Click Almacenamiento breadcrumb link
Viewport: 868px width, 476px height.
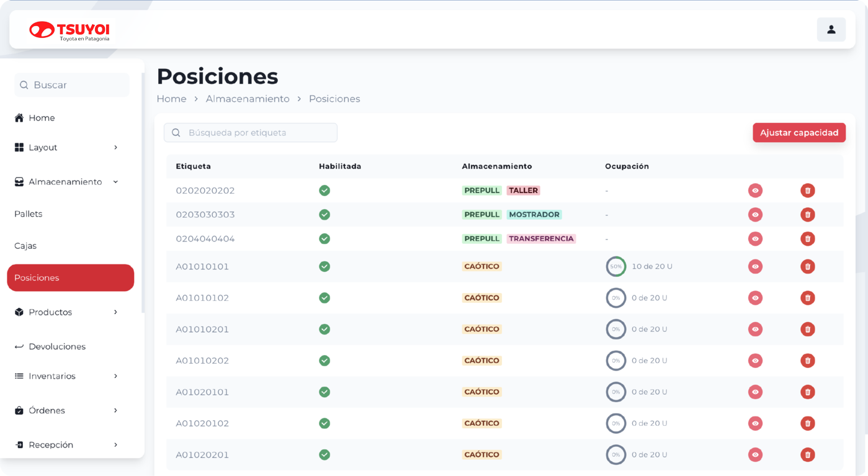click(x=248, y=99)
